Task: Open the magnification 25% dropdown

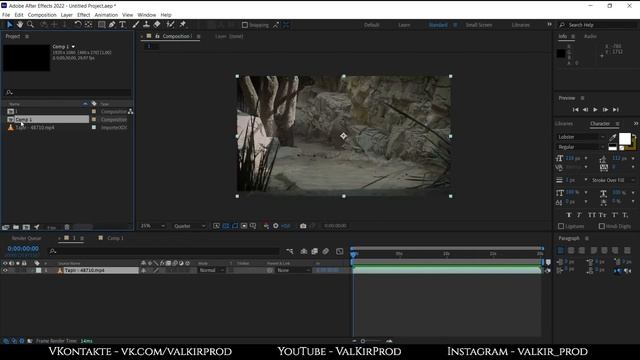Action: point(153,226)
